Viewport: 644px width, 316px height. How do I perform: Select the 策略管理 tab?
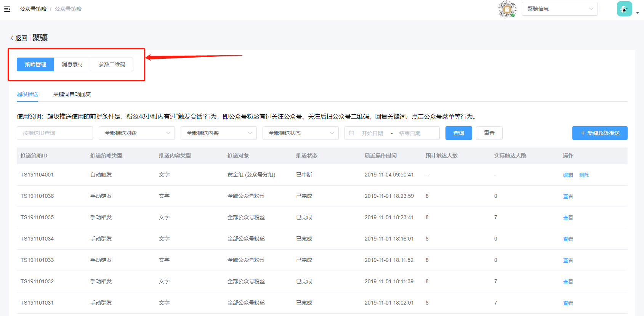pos(35,64)
